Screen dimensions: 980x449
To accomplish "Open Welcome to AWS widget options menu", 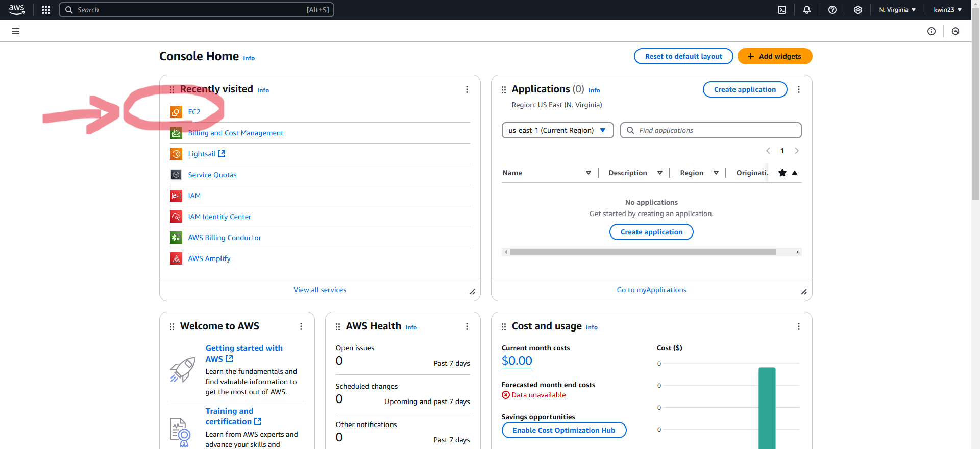I will coord(301,326).
